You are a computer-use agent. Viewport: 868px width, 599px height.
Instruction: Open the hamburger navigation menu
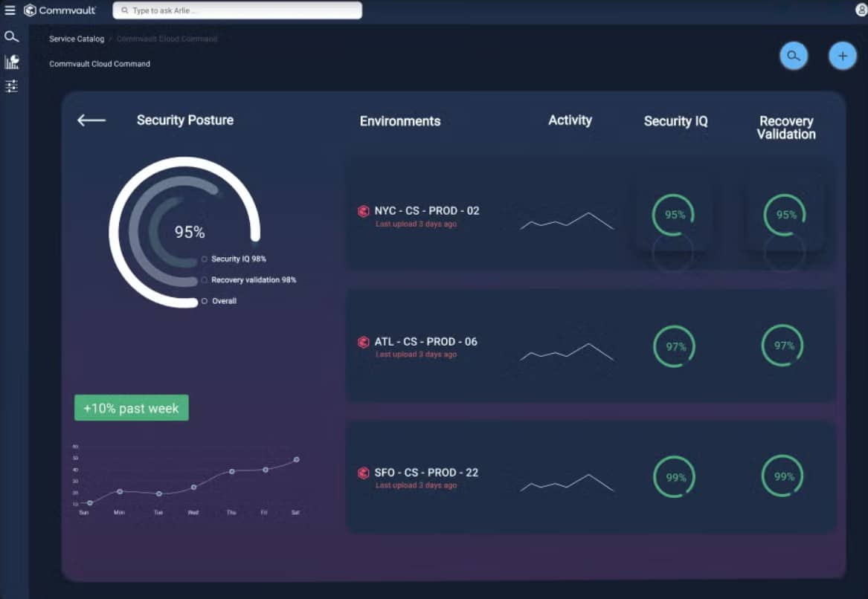(11, 9)
